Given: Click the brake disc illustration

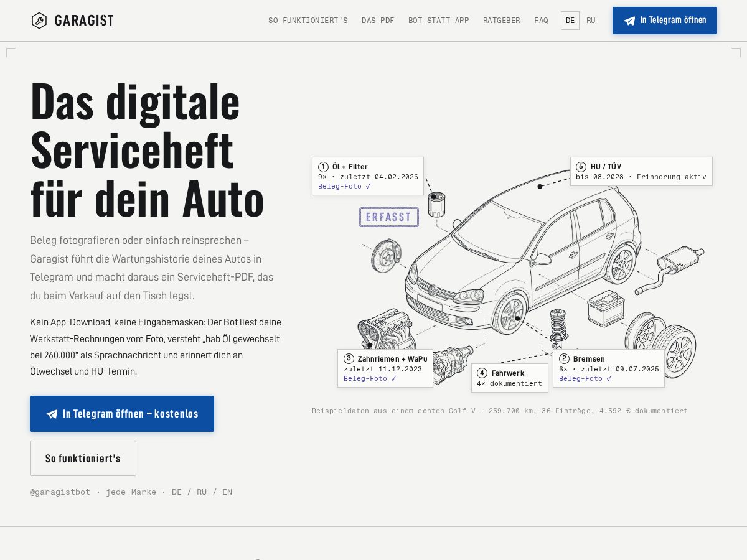Looking at the screenshot, I should tap(386, 256).
